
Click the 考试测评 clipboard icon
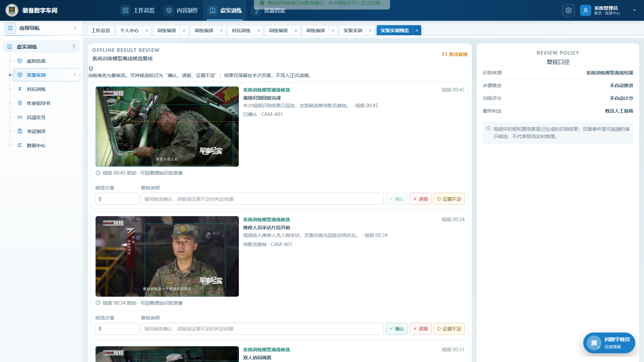pos(20,131)
